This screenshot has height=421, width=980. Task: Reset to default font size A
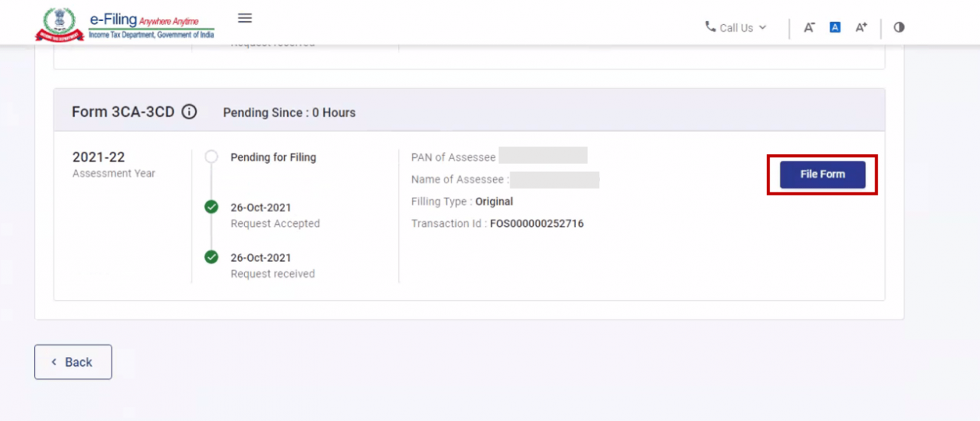tap(835, 27)
